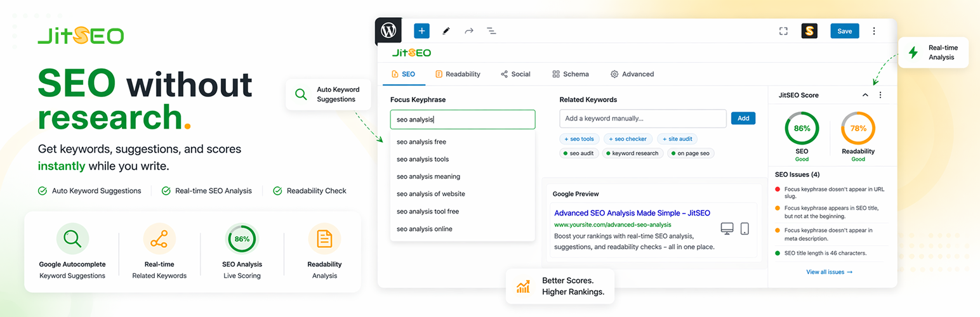The image size is (980, 317).
Task: Click the JitSEO Score panel three-dot menu
Action: (880, 95)
